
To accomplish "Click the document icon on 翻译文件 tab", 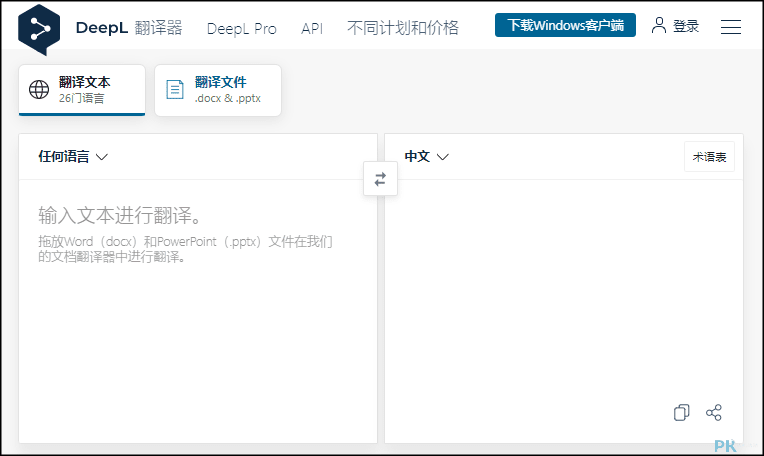I will tap(175, 90).
